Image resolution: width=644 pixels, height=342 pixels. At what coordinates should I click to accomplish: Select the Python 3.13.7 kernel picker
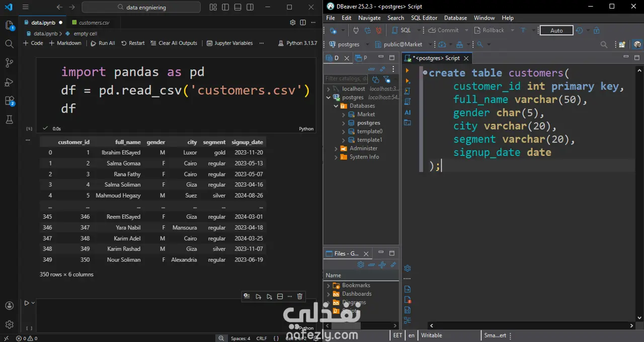pyautogui.click(x=297, y=43)
